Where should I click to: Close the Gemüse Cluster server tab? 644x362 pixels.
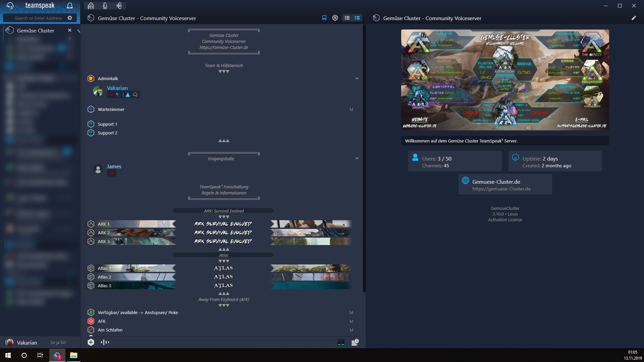click(70, 30)
